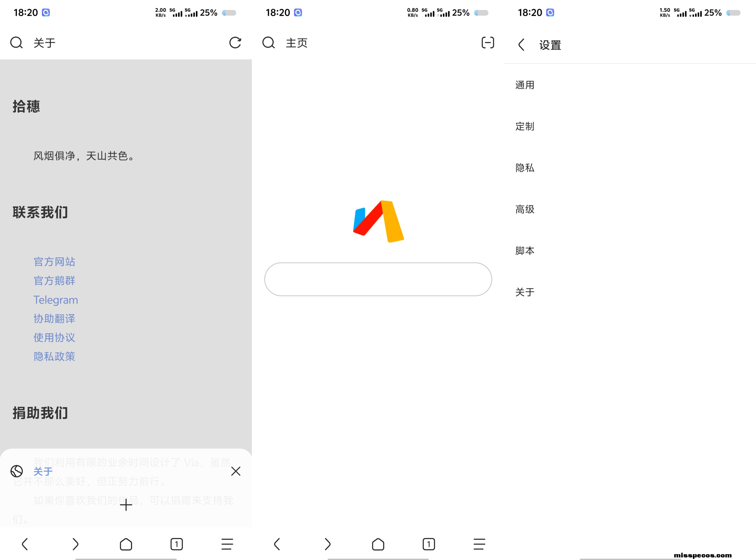Open the 官方网站 link

point(54,262)
